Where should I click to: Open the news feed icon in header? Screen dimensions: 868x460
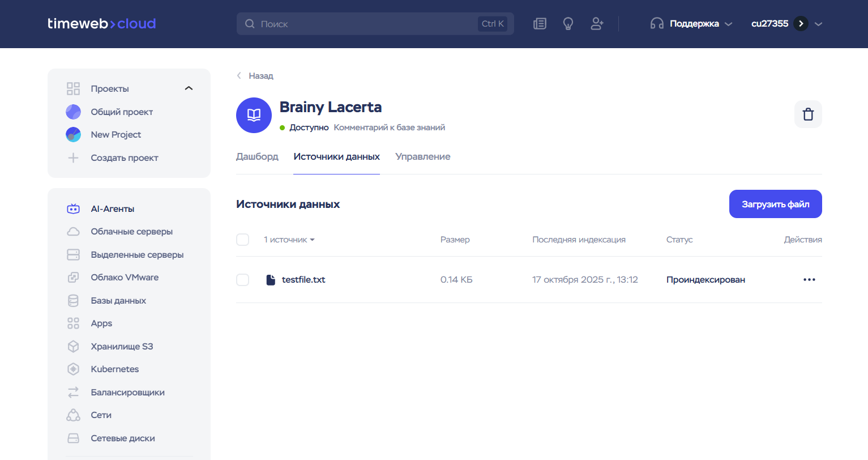coord(540,24)
